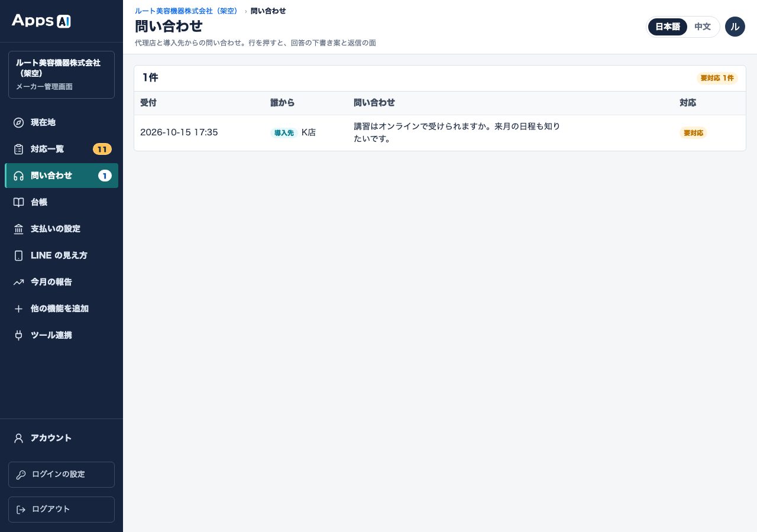The width and height of the screenshot is (757, 532).
Task: Open アカウント in the sidebar
Action: click(x=62, y=438)
